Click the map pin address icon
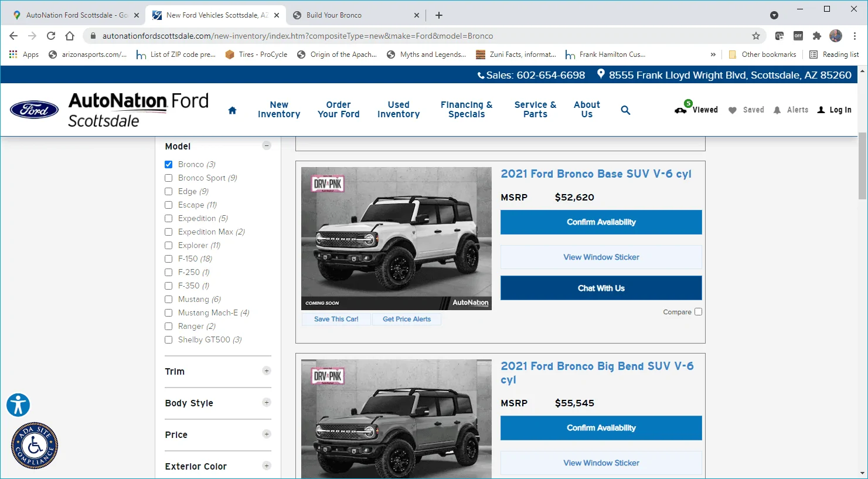868x479 pixels. point(601,74)
